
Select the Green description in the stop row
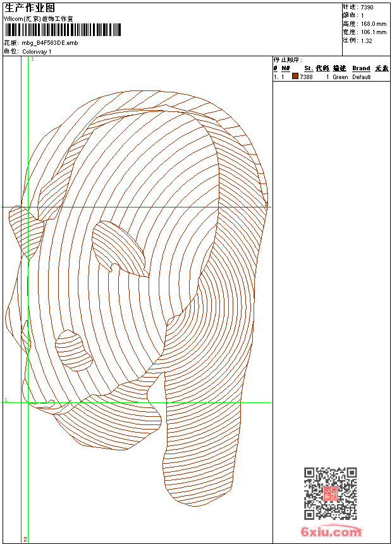coord(340,77)
